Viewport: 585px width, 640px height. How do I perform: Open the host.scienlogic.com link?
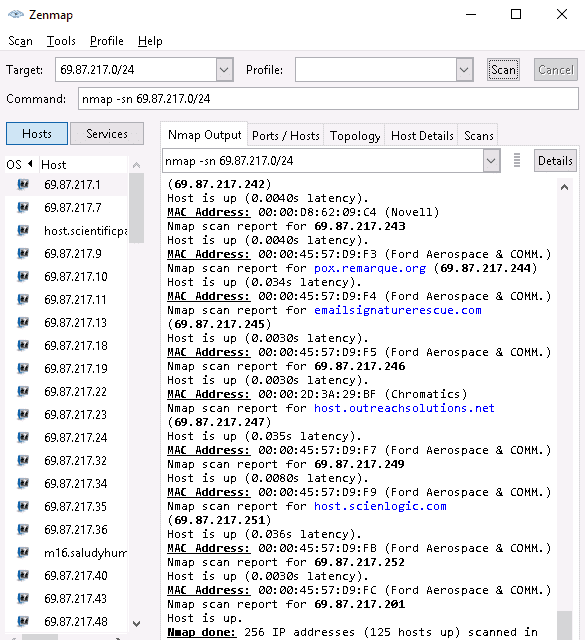(380, 506)
